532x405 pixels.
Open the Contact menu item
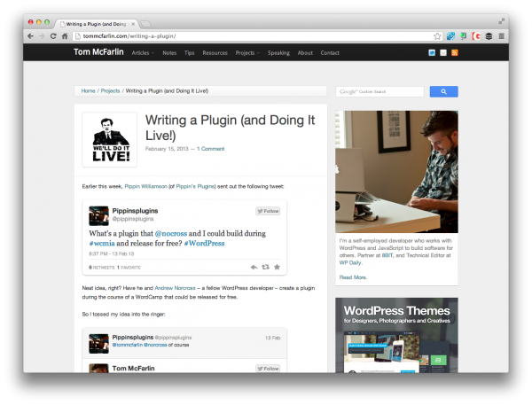(330, 53)
